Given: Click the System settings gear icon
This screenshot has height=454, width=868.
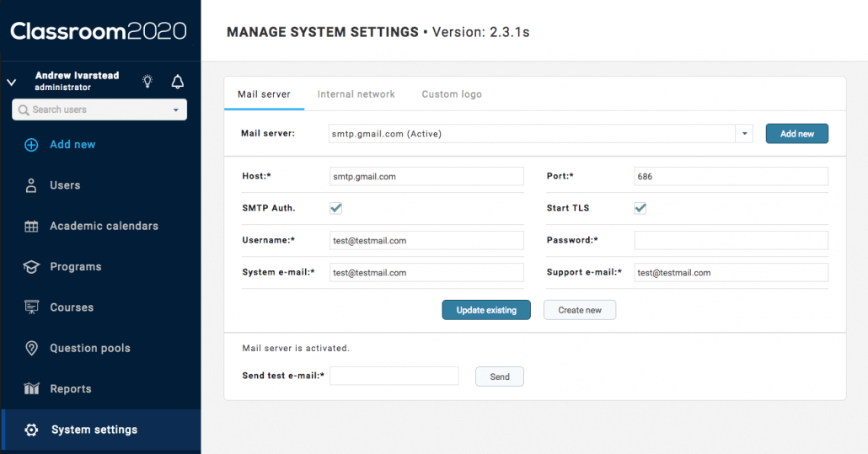Looking at the screenshot, I should coord(31,430).
